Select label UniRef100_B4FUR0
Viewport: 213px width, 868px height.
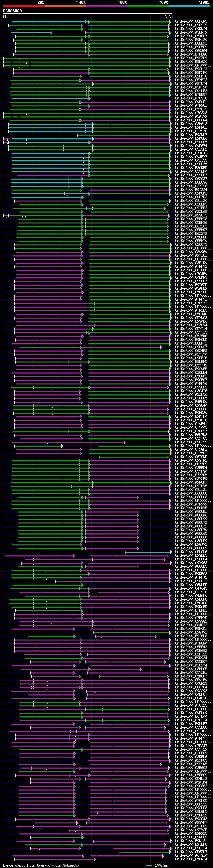pos(191,402)
